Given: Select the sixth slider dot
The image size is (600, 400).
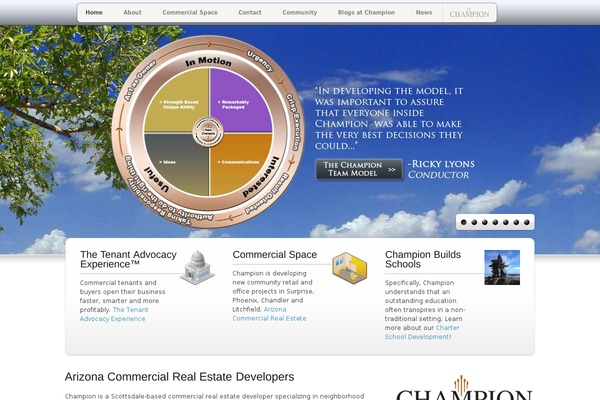Looking at the screenshot, I should 516,222.
